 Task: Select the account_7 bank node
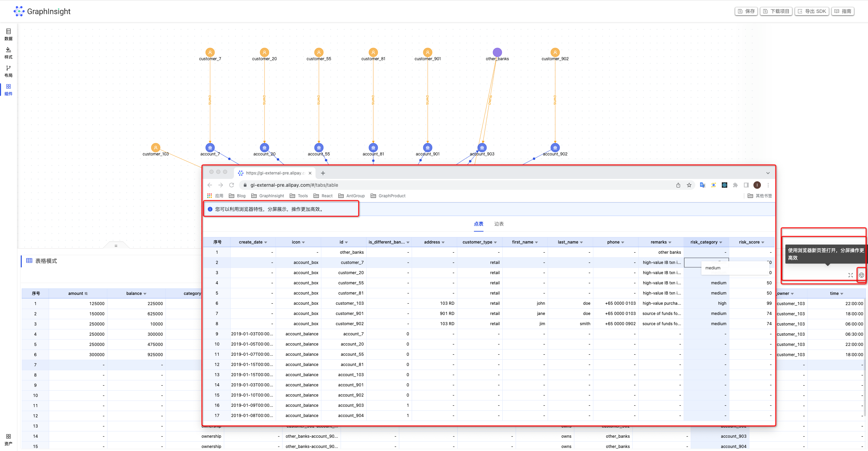[x=210, y=148]
